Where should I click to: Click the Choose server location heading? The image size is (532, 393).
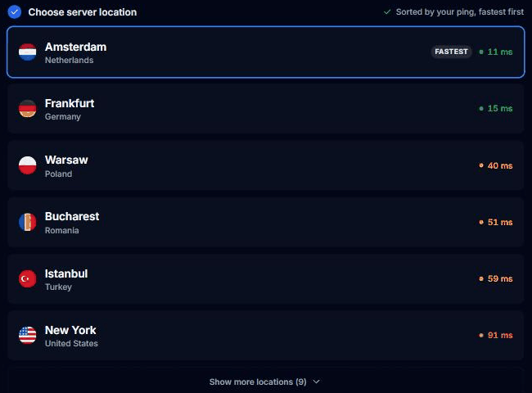tap(83, 12)
